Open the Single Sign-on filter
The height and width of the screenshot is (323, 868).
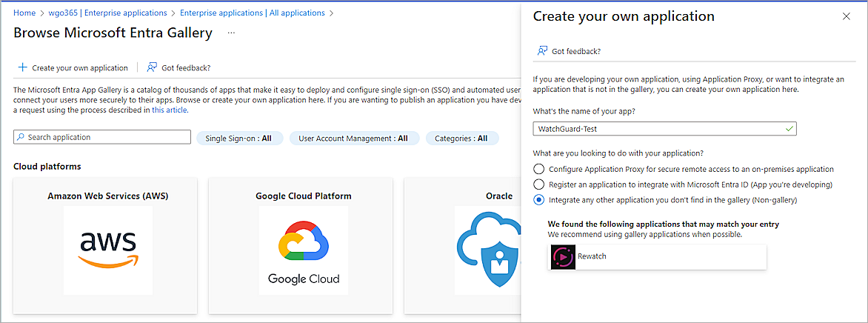click(239, 138)
